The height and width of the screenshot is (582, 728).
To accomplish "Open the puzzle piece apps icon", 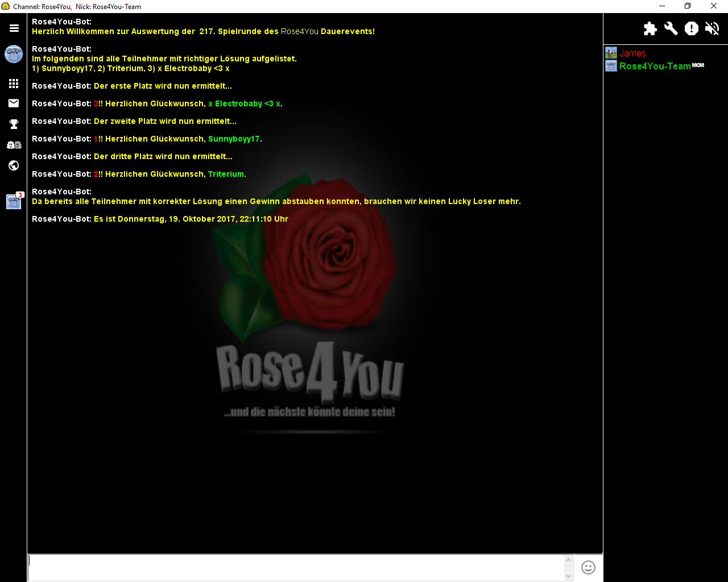I will (650, 28).
